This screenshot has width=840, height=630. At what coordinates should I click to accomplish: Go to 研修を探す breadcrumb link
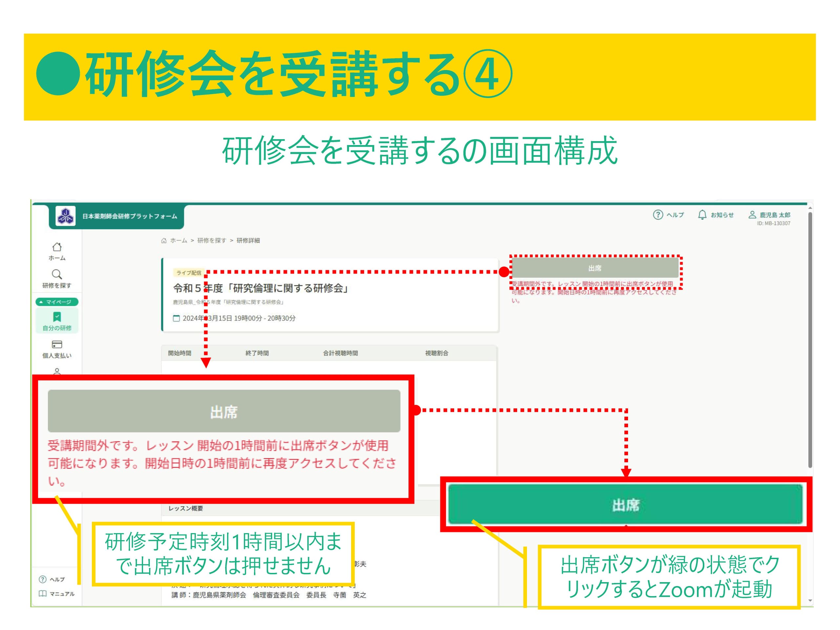(x=212, y=241)
